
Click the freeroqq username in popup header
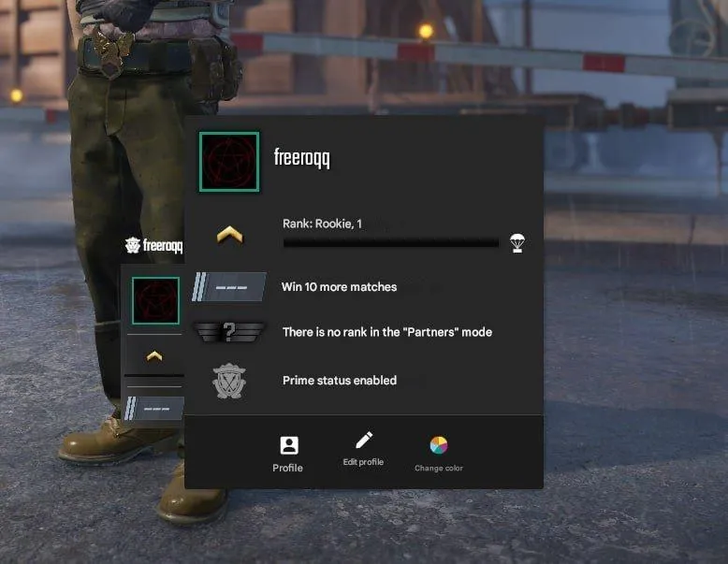(302, 158)
